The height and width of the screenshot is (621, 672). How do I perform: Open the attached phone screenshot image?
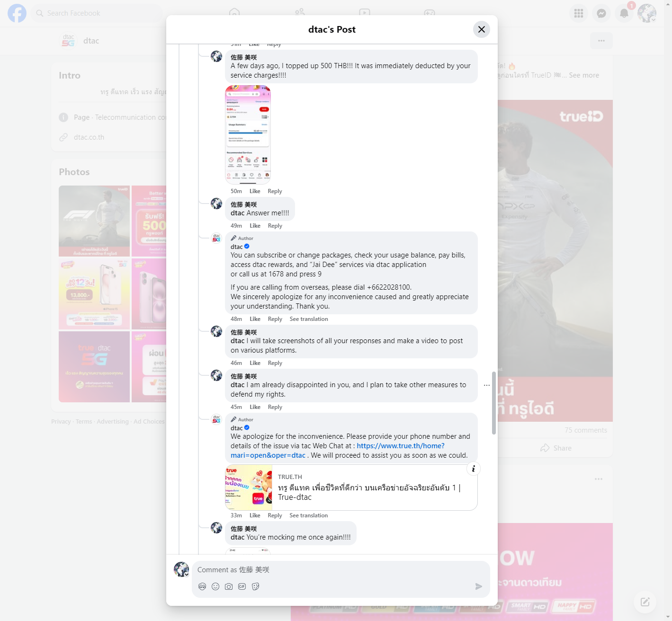[x=248, y=135]
